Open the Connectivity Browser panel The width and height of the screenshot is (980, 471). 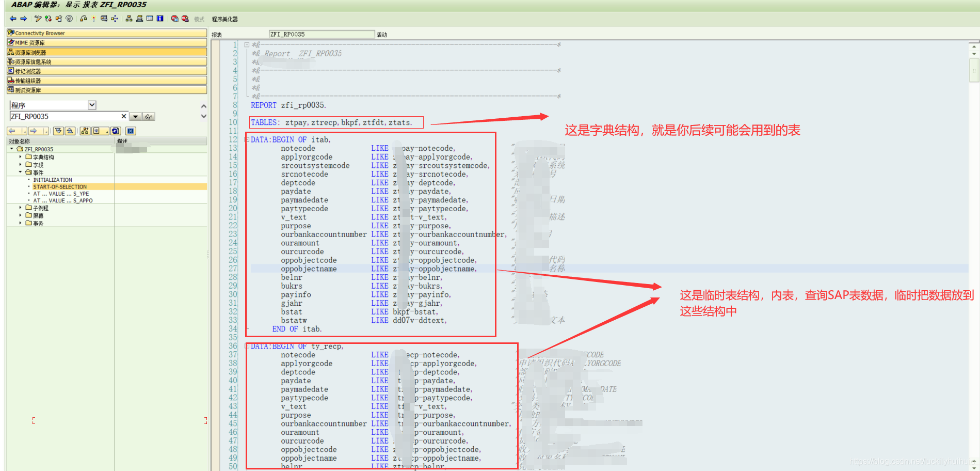pyautogui.click(x=107, y=33)
